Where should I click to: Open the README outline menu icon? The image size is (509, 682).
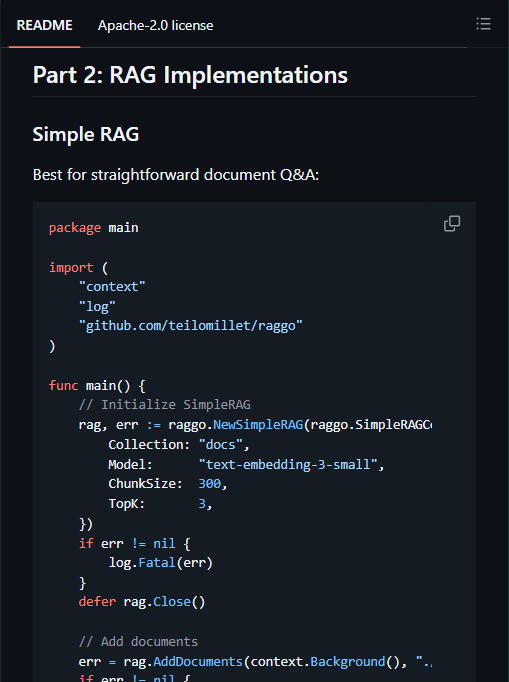coord(483,24)
